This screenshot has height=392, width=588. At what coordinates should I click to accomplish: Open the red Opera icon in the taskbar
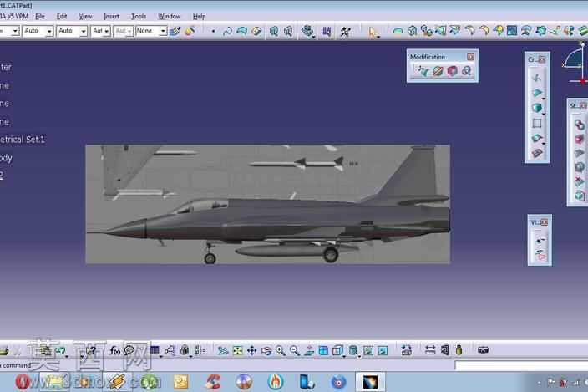(22, 382)
